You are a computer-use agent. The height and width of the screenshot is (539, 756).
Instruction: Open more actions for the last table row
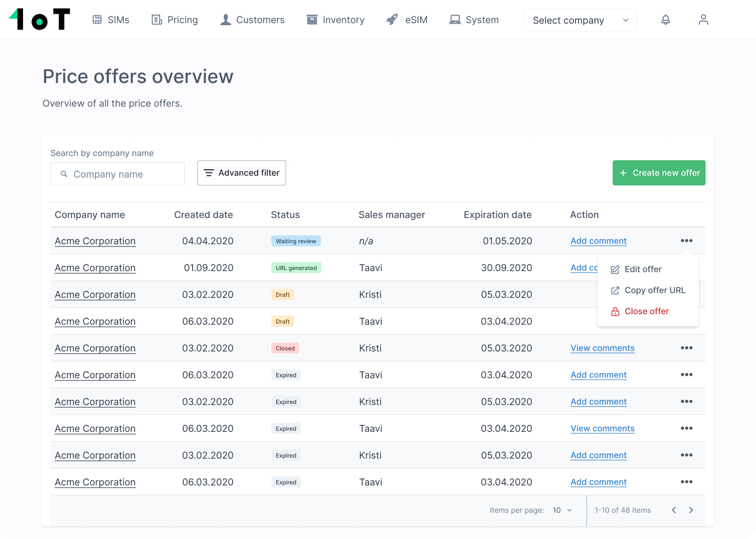pos(686,482)
